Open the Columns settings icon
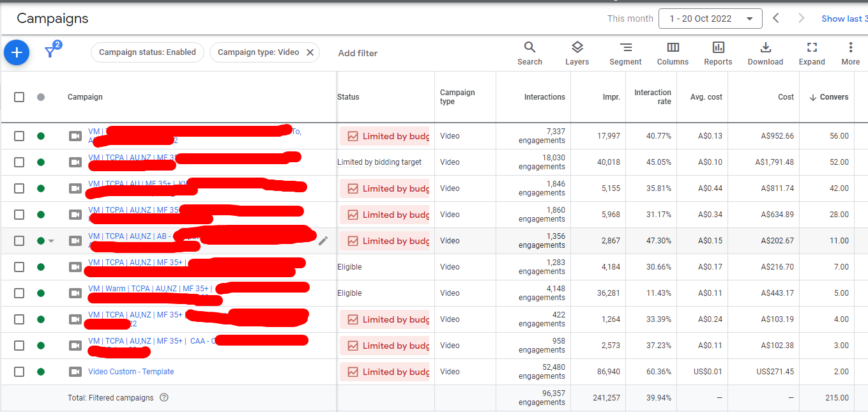Screen dimensions: 868x412 point(673,53)
